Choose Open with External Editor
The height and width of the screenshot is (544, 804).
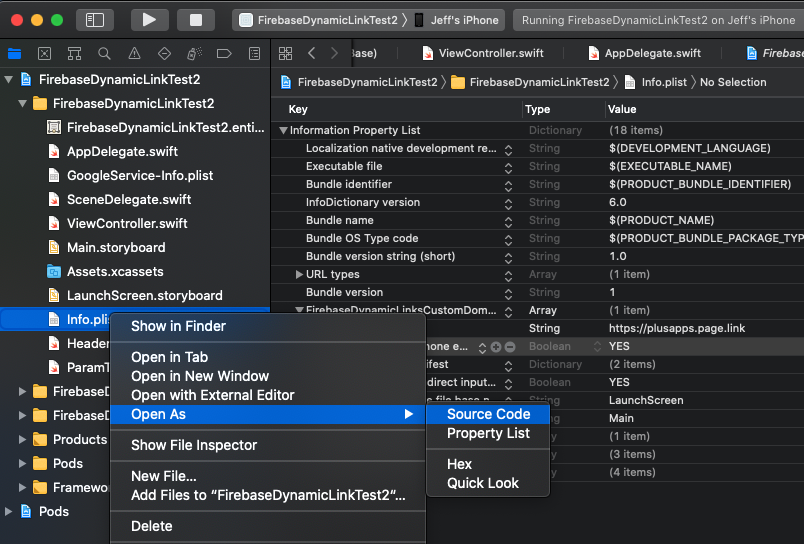click(268, 395)
